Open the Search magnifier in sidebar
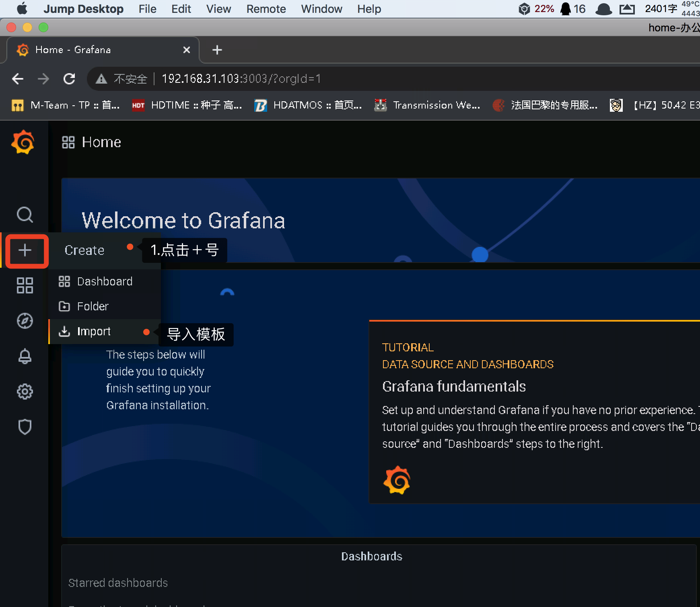Screen dimensions: 700x607 point(25,215)
